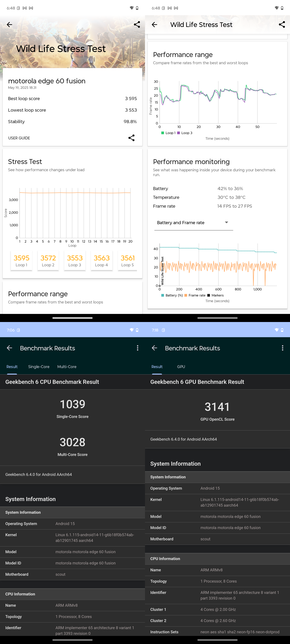The image size is (290, 644).
Task: Select Loop 4 score card 3563
Action: tap(102, 260)
